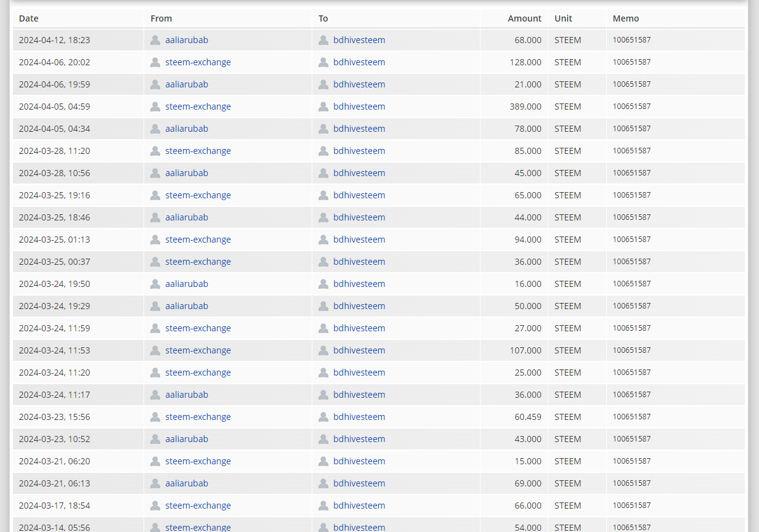Click the date 2024-03-24, 11:59
This screenshot has width=759, height=532.
(54, 328)
